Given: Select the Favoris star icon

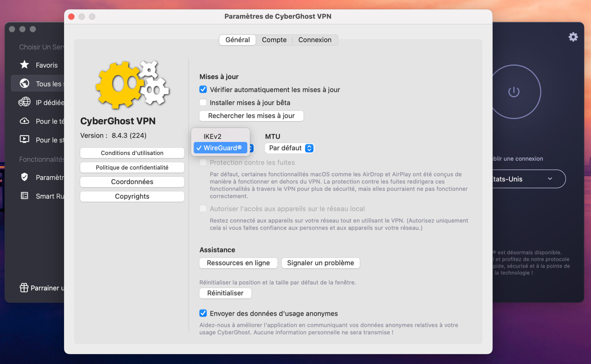Looking at the screenshot, I should [24, 65].
